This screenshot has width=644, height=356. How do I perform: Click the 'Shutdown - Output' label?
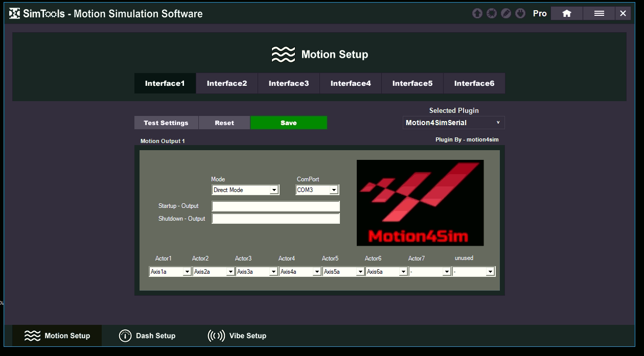click(182, 219)
